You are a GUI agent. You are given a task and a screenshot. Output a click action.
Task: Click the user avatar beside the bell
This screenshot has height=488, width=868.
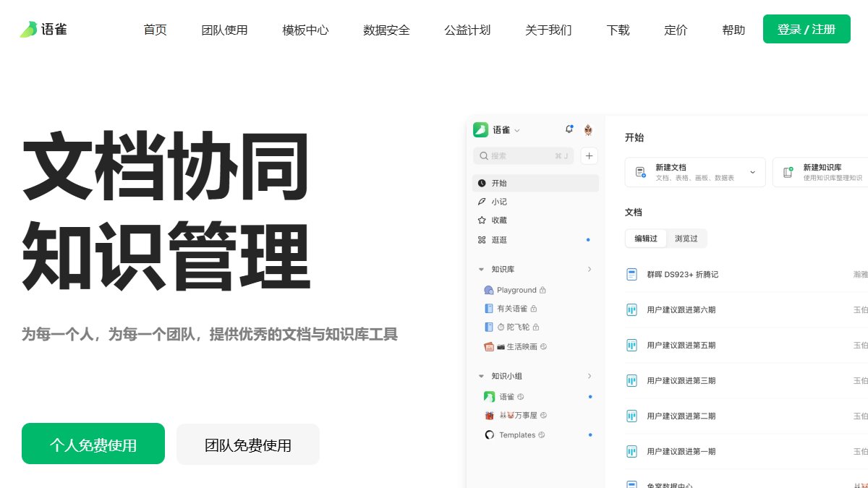(588, 130)
